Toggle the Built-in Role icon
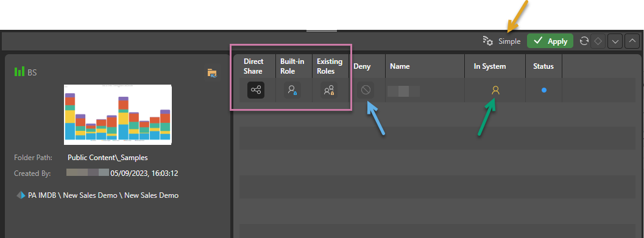Viewport: 644px width, 238px height. tap(292, 90)
